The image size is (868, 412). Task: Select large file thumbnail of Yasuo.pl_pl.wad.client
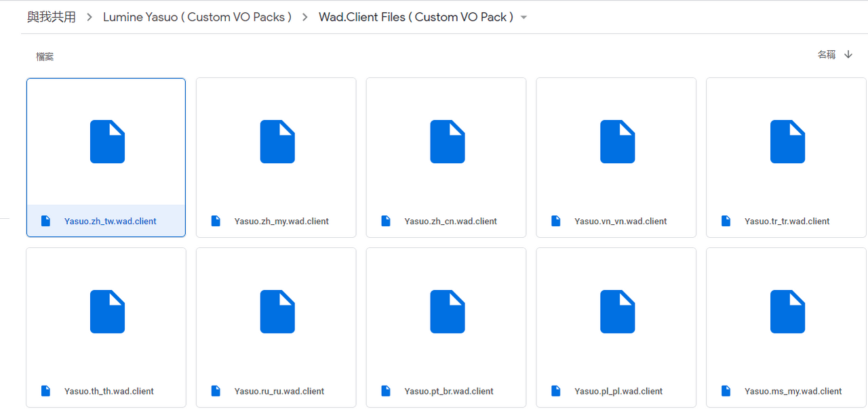tap(617, 312)
